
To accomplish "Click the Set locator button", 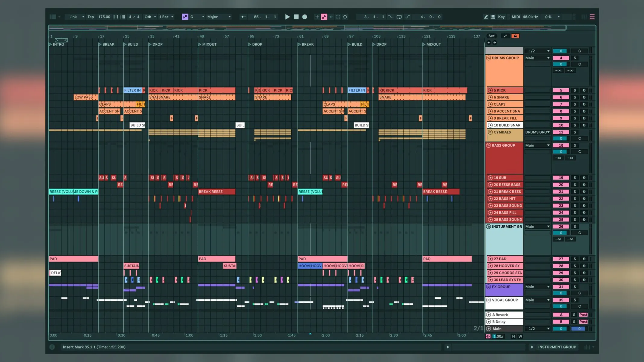I will (491, 36).
